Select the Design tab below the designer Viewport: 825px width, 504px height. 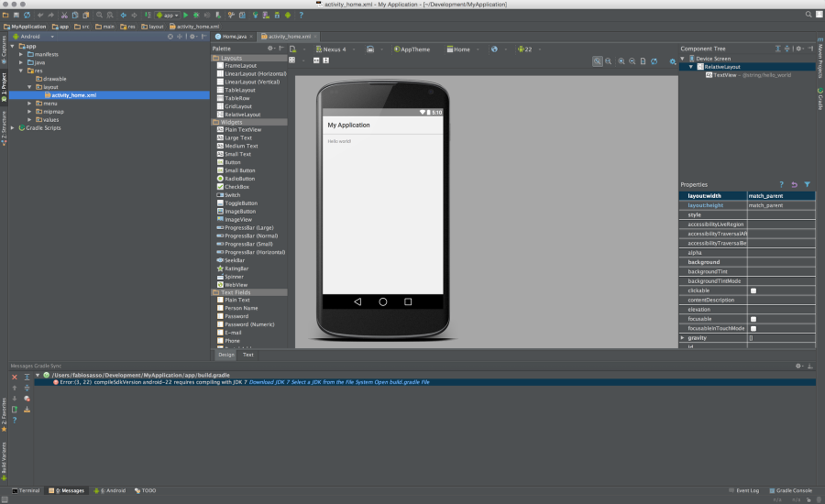click(x=226, y=356)
